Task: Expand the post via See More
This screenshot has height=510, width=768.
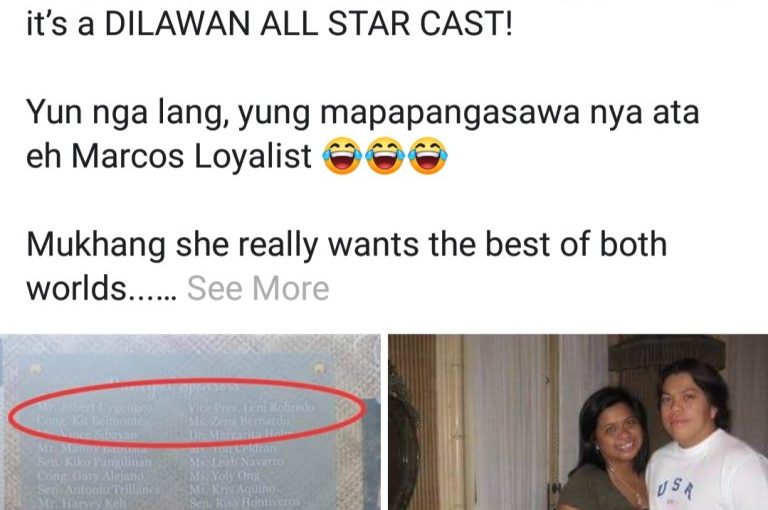Action: point(258,288)
